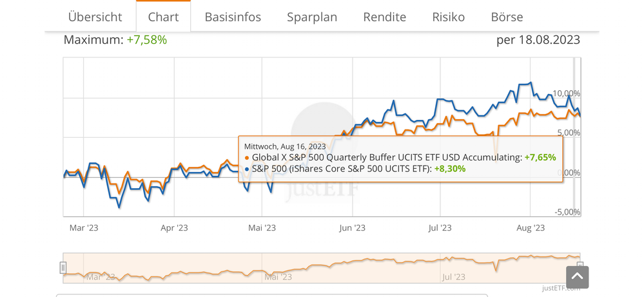Click the Aug '23 x-axis label

(531, 227)
